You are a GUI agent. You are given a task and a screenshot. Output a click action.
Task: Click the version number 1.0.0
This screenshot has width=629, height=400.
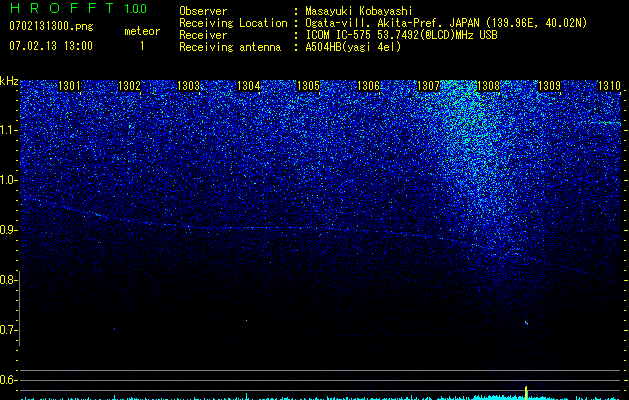coord(135,9)
